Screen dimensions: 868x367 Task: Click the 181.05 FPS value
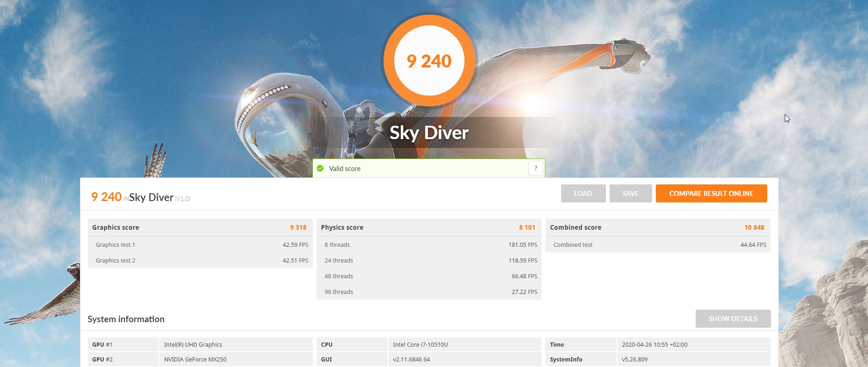(x=523, y=245)
